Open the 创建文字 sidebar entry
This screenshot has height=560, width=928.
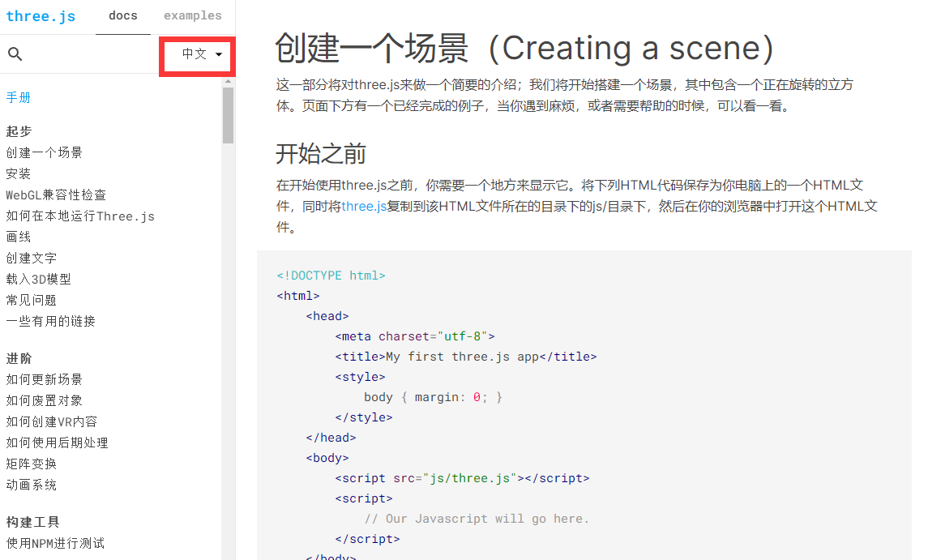[32, 258]
